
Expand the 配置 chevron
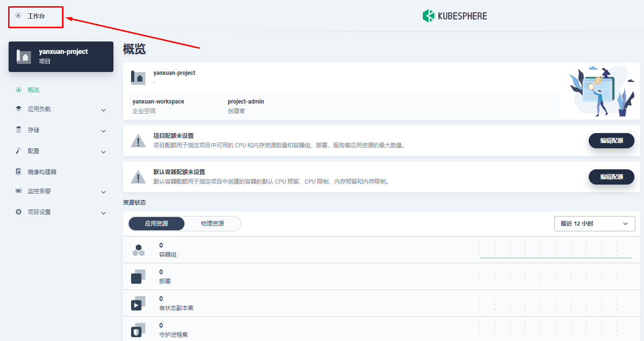tap(103, 152)
